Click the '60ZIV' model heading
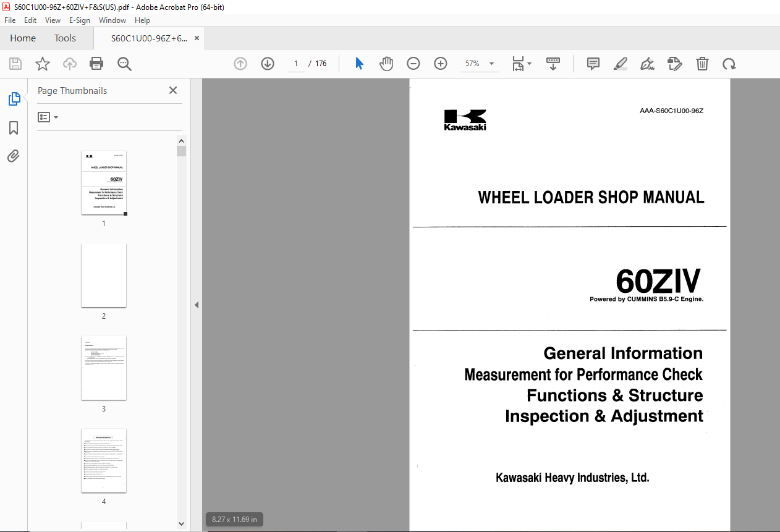 point(658,281)
